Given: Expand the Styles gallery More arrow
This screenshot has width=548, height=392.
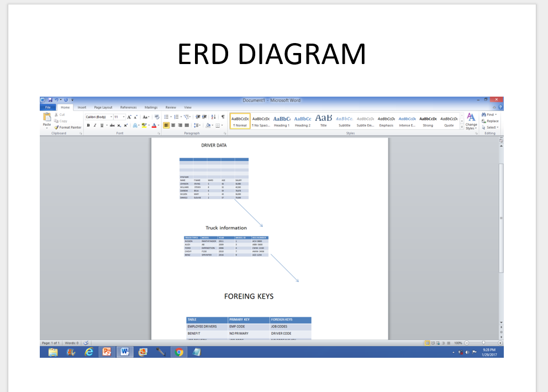Looking at the screenshot, I should click(x=462, y=126).
